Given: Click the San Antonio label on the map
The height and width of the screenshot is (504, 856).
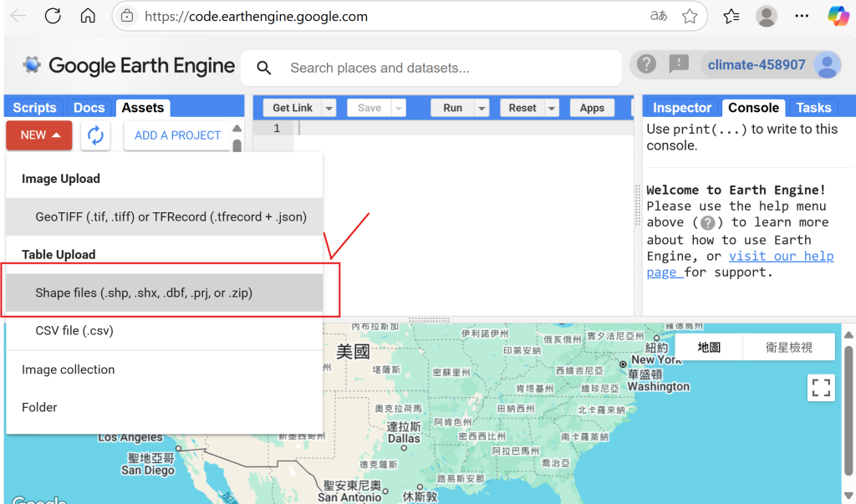Looking at the screenshot, I should (x=349, y=497).
